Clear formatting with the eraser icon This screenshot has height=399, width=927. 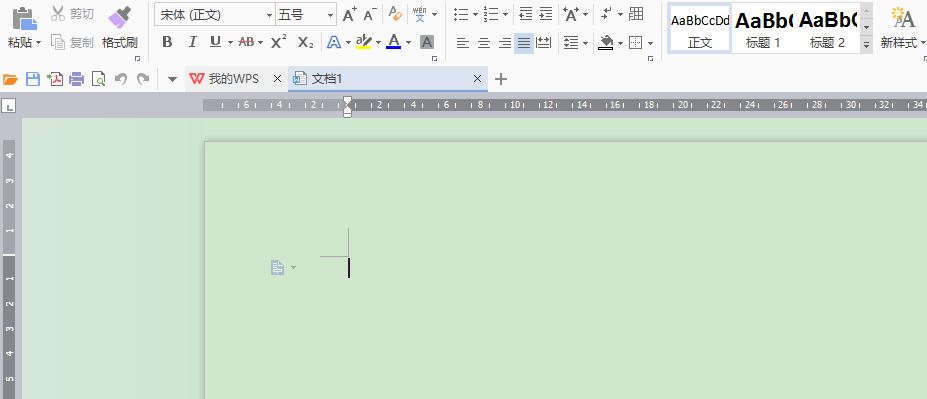[x=395, y=14]
